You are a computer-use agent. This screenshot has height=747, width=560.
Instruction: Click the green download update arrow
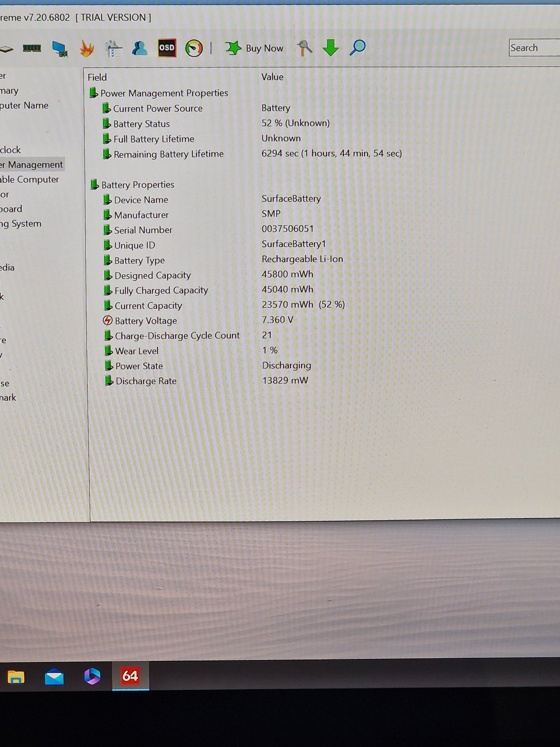[x=330, y=48]
